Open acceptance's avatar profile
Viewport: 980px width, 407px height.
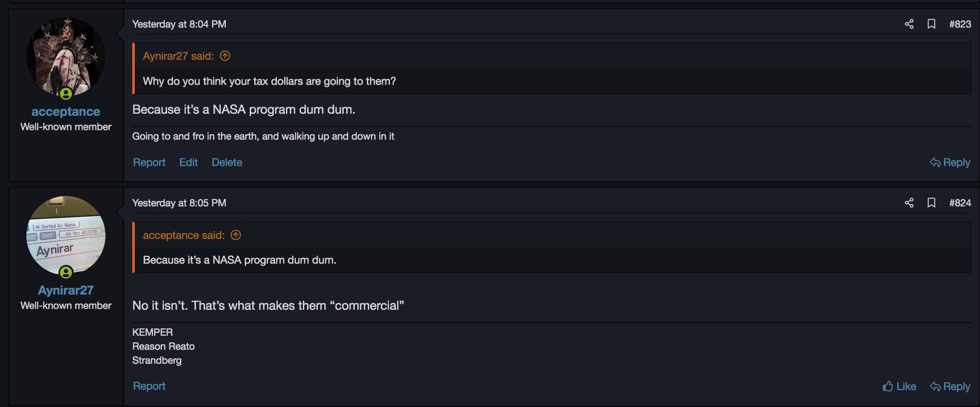point(66,57)
